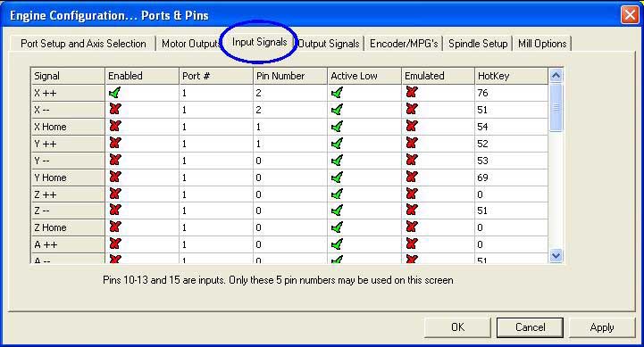Toggle Active Low for Y Home
This screenshot has height=347, width=644.
pyautogui.click(x=337, y=177)
